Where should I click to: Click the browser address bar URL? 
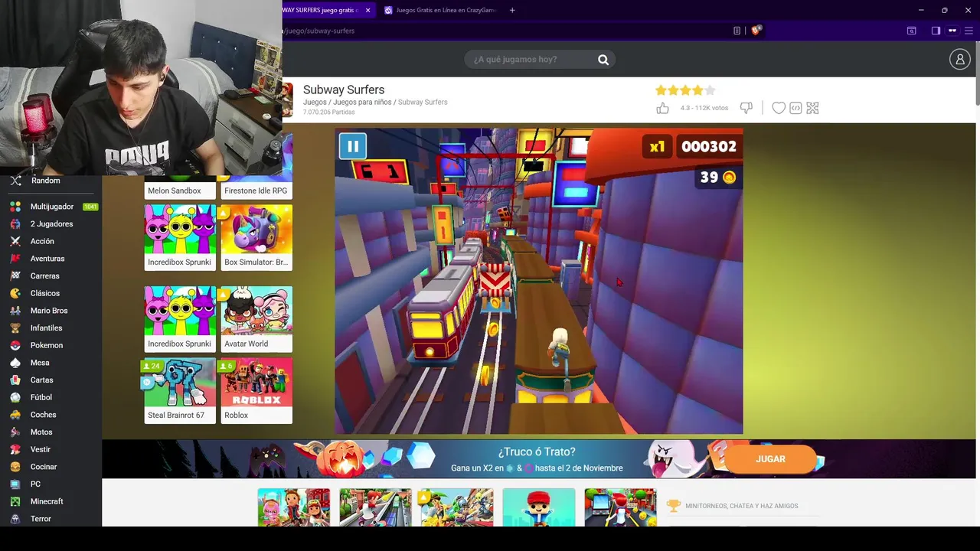320,31
